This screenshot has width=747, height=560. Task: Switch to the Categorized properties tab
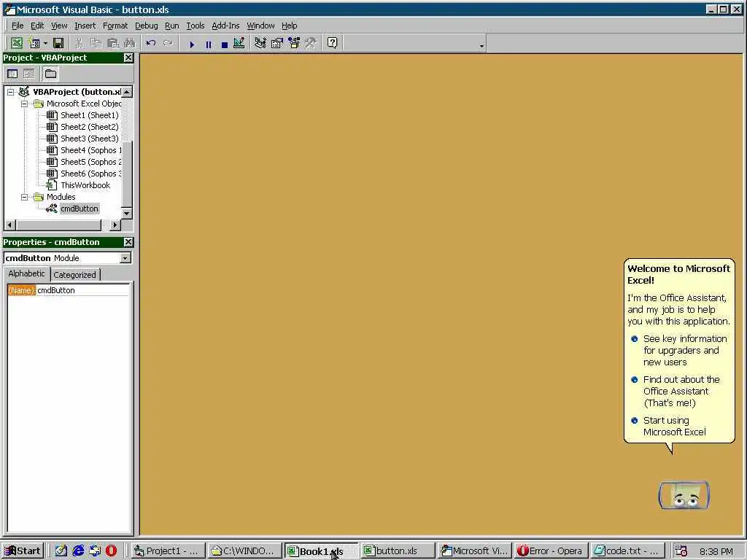click(x=75, y=275)
